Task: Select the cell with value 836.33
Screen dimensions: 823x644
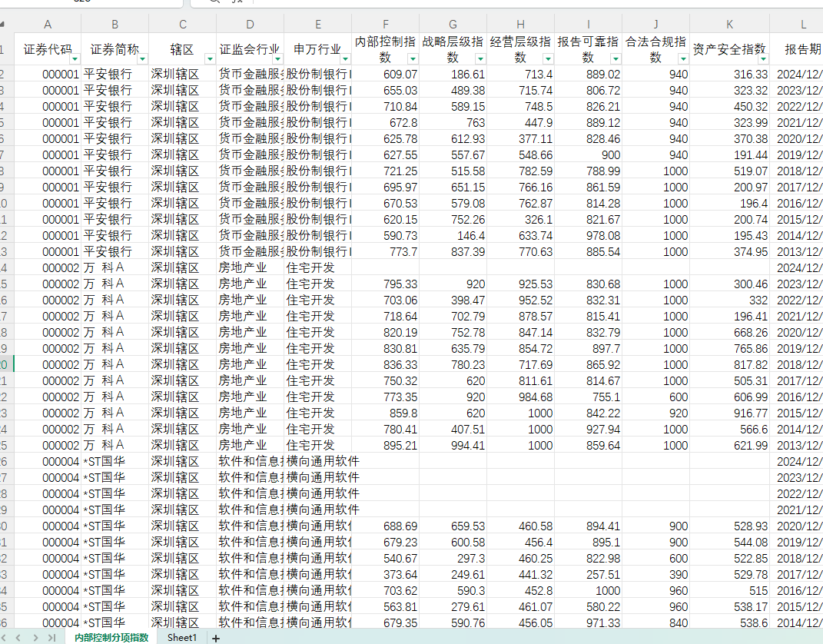Action: (386, 365)
